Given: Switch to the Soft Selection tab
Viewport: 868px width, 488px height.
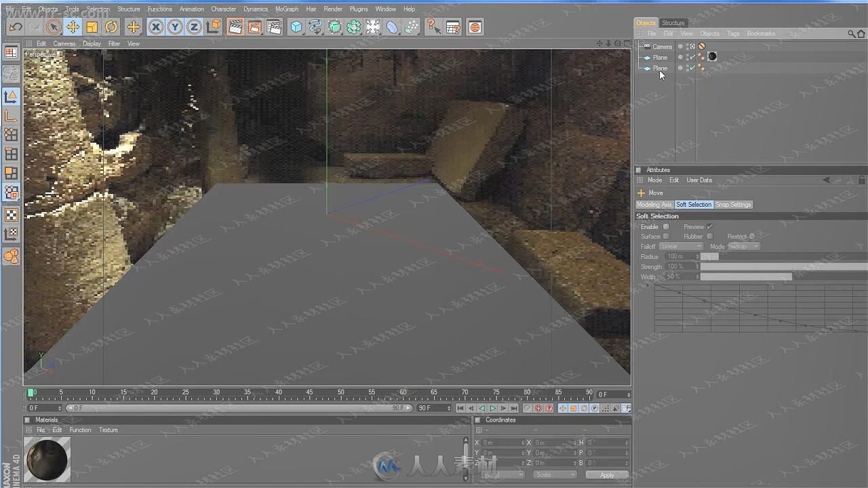Looking at the screenshot, I should 694,205.
